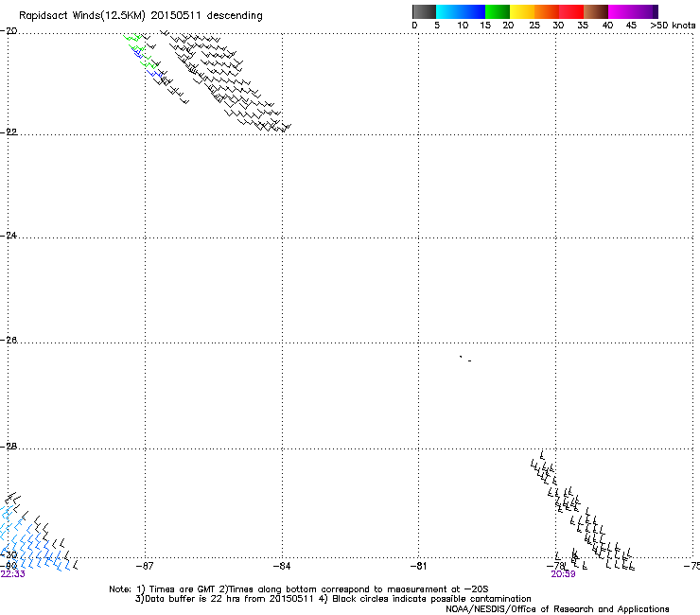
Task: Click the -24 latitude axis label
Action: [9, 236]
